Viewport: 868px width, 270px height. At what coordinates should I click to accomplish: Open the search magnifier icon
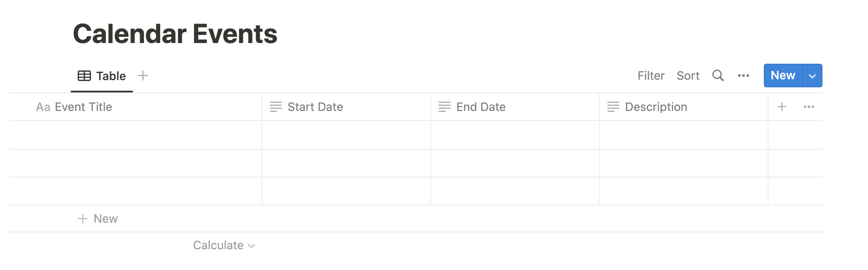coord(718,76)
